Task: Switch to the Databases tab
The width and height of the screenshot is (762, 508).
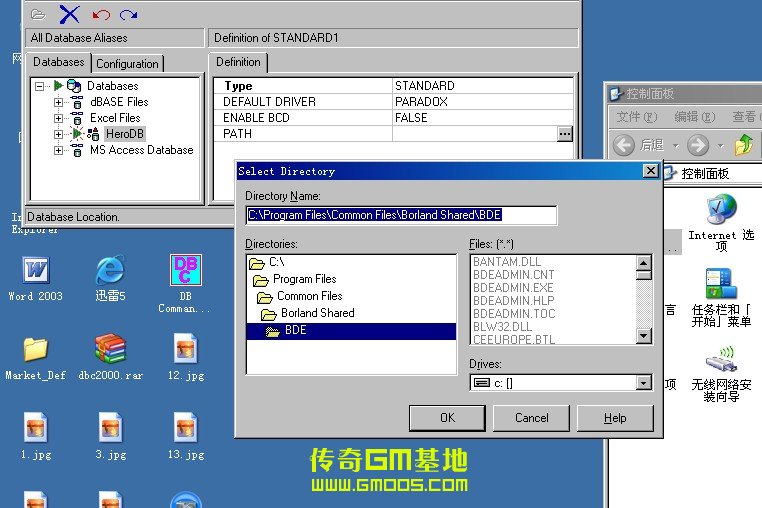Action: pos(58,62)
